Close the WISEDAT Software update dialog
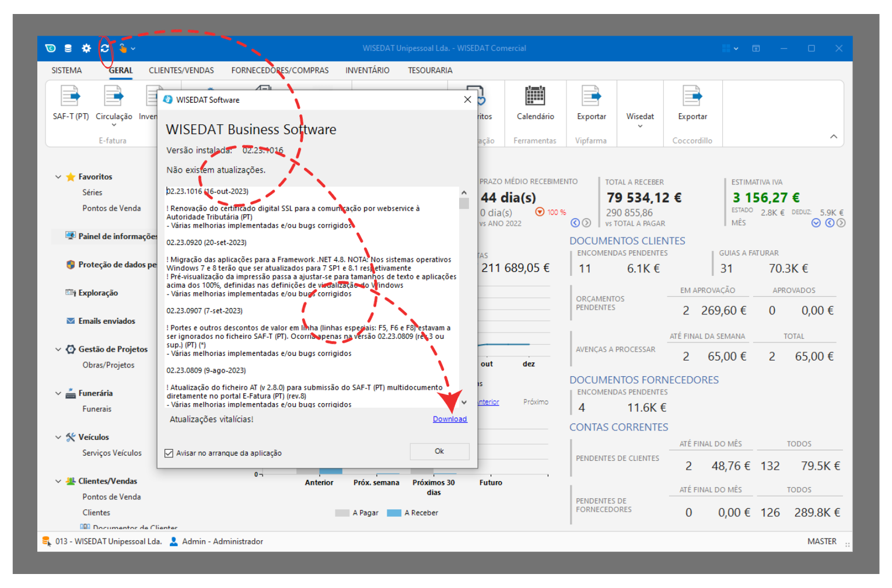The width and height of the screenshot is (892, 588). (x=467, y=100)
